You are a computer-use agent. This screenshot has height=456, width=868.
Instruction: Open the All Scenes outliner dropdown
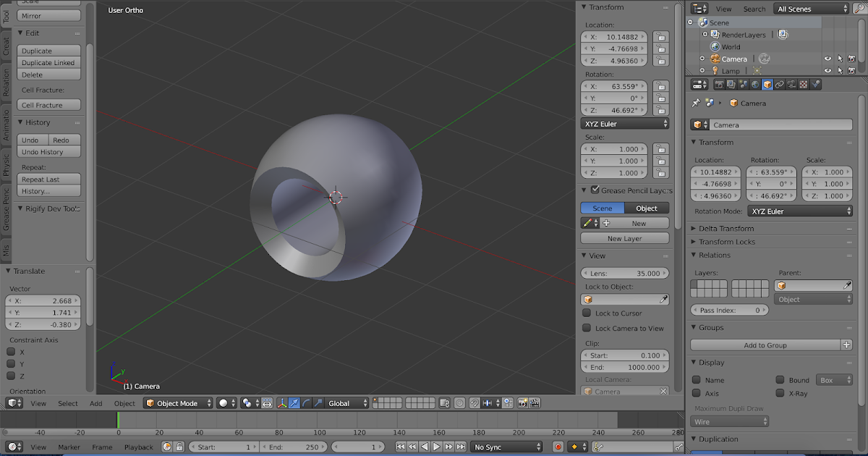[812, 9]
